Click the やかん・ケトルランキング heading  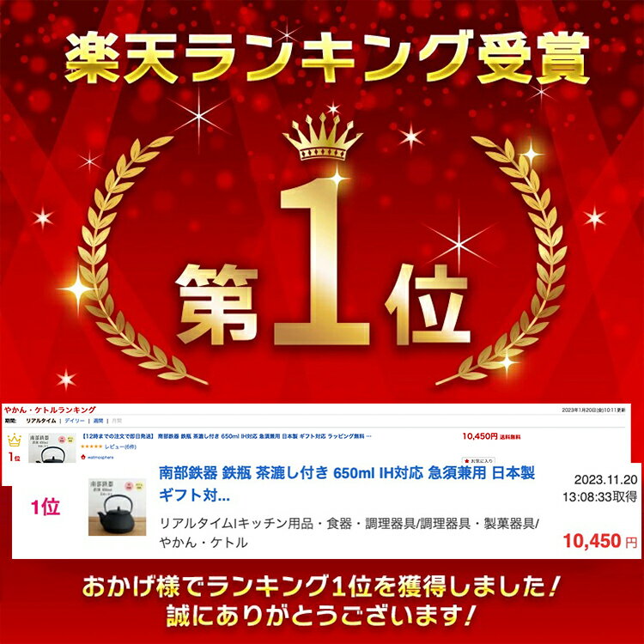50,410
